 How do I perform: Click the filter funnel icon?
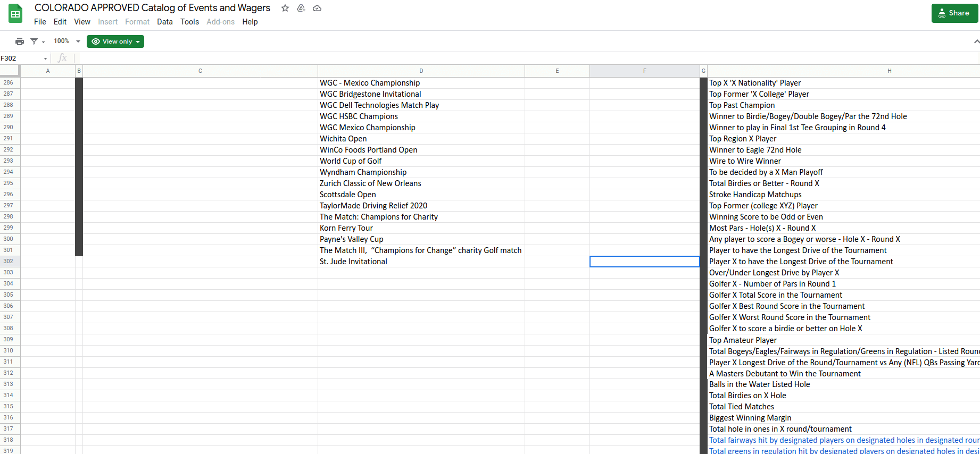pyautogui.click(x=34, y=41)
